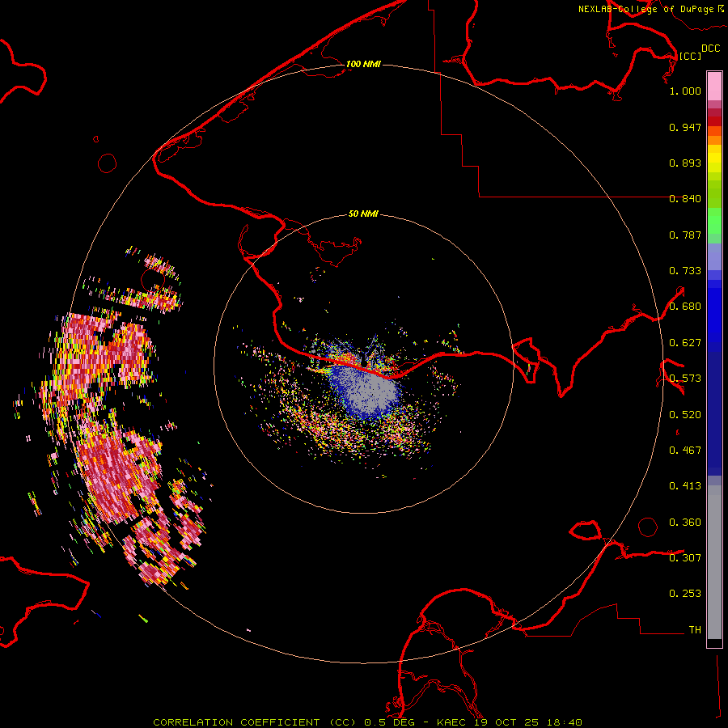Click the 0.413 legend value
Viewport: 728px width, 728px height.
pyautogui.click(x=685, y=486)
